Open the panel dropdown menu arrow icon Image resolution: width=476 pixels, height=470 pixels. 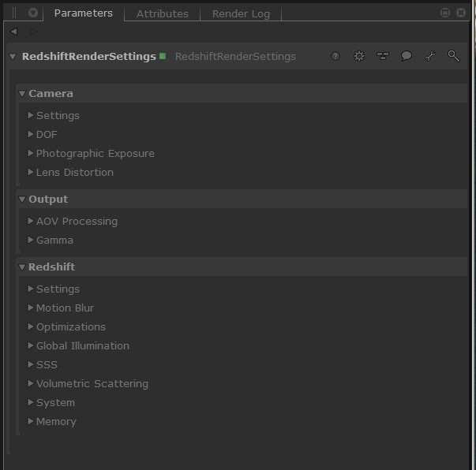(33, 13)
